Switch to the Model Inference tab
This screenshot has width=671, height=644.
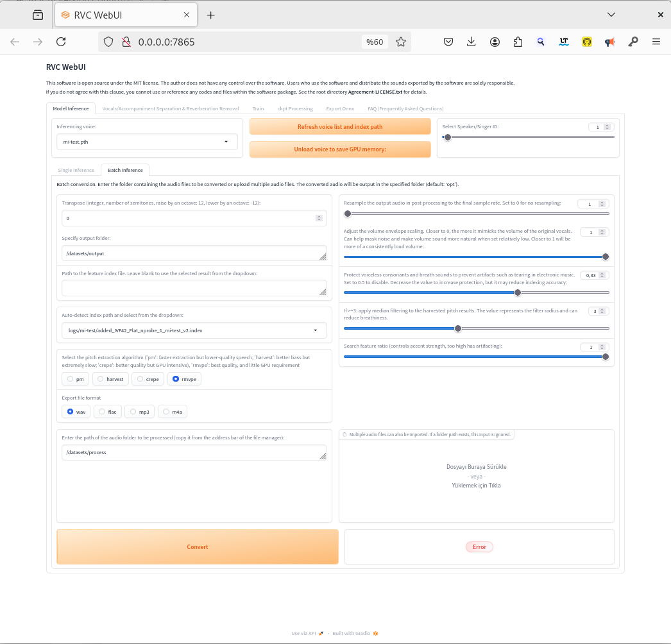[71, 108]
